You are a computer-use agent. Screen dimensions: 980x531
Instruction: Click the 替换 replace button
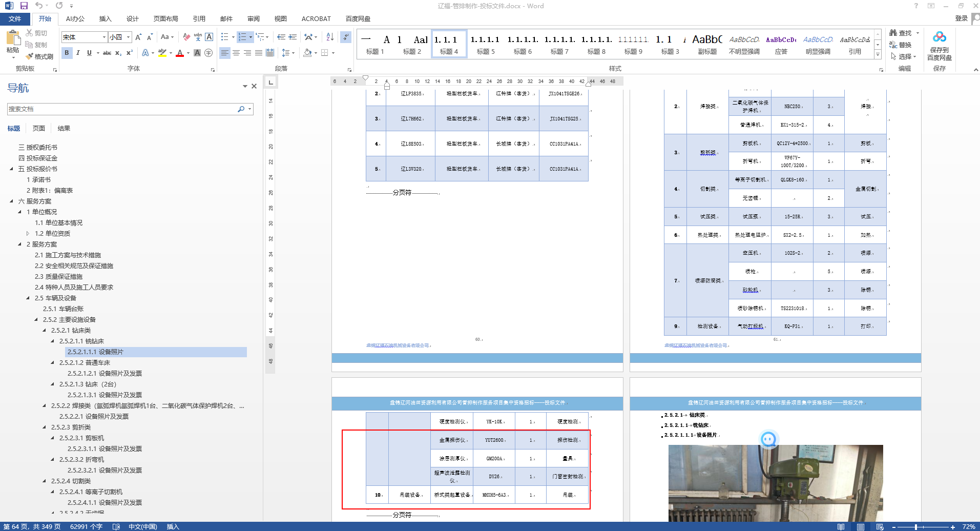click(900, 45)
